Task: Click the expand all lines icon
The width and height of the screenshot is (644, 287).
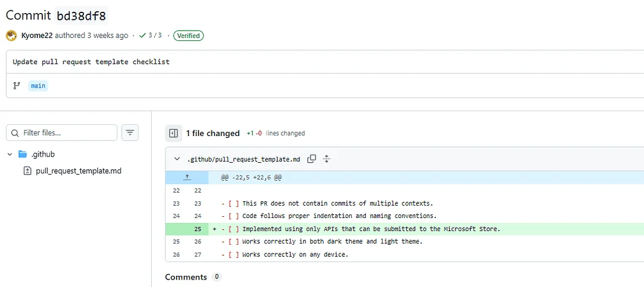Action: 327,159
